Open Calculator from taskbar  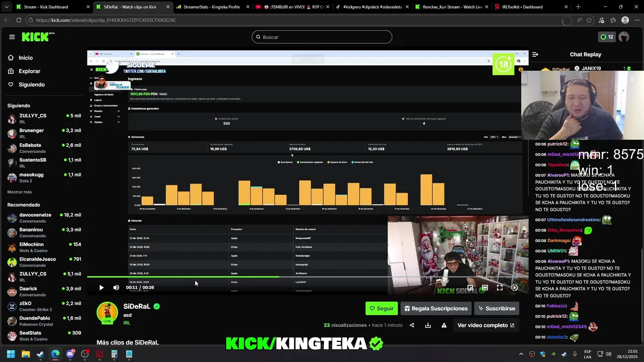coord(114,354)
